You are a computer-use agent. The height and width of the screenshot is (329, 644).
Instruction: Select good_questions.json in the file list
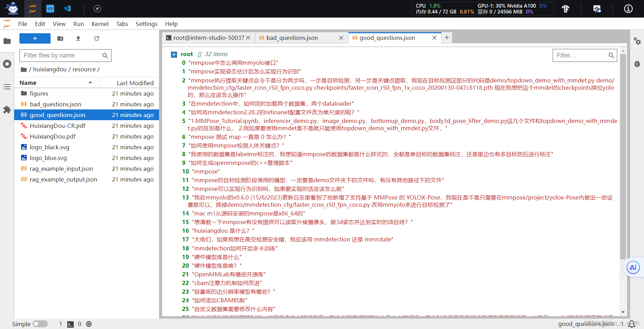[x=87, y=115]
